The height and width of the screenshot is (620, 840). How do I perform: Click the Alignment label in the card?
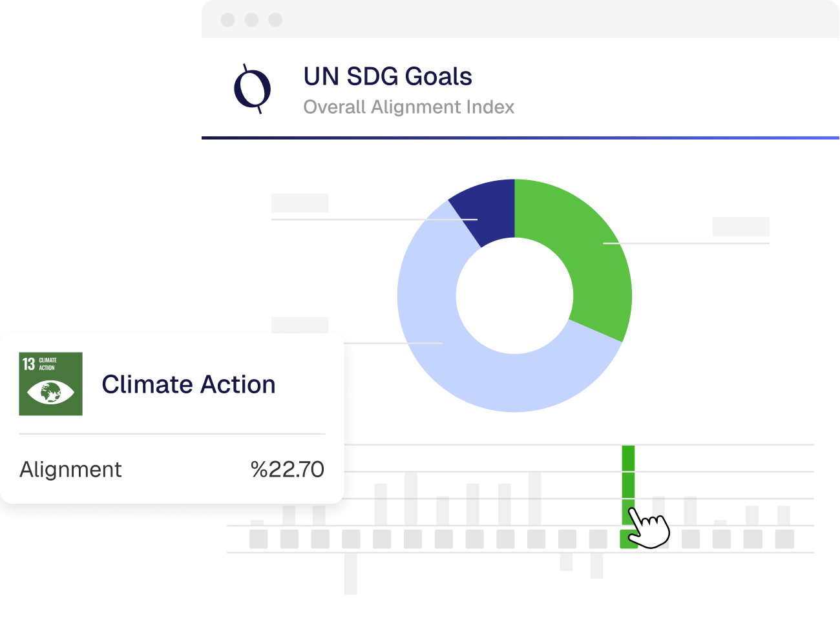coord(70,470)
